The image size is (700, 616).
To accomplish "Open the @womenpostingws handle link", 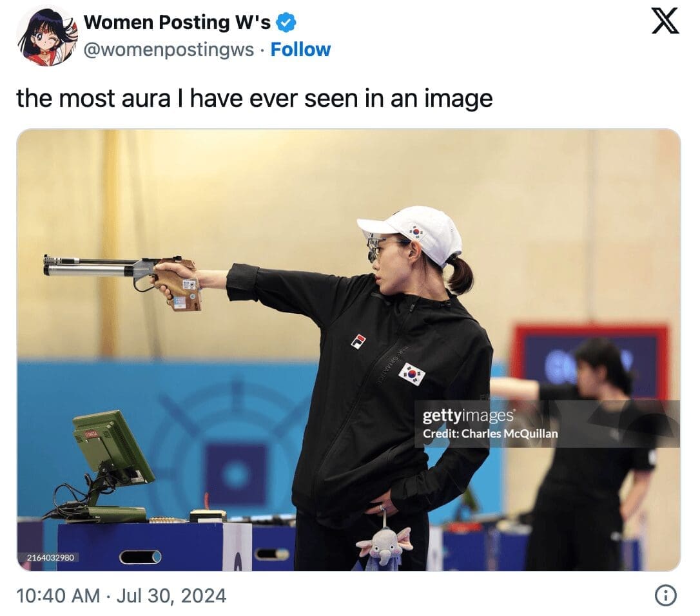I will click(169, 50).
